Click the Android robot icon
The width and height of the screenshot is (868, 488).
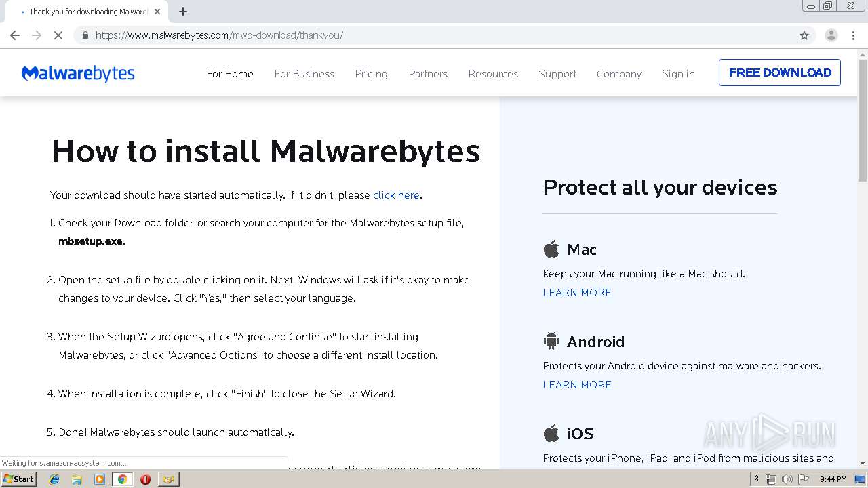point(551,341)
